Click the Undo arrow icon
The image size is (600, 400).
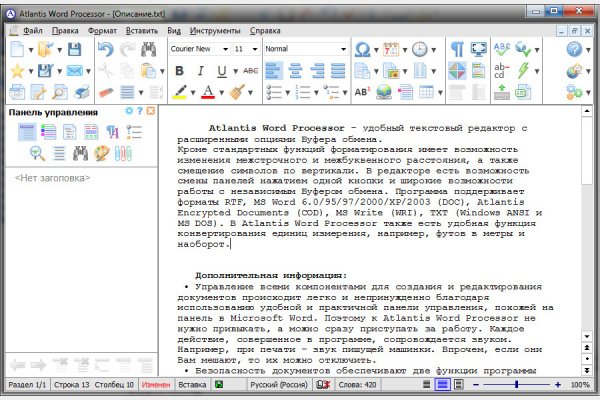(106, 49)
